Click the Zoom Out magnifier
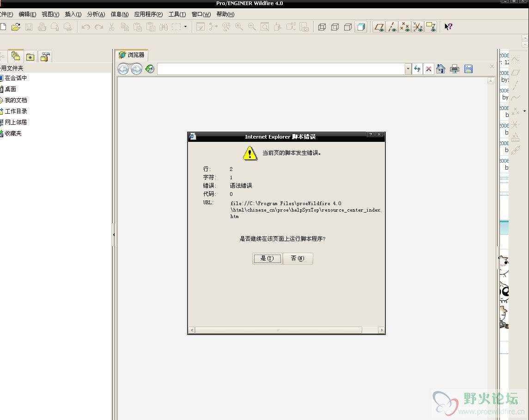The height and width of the screenshot is (420, 529). pos(252,27)
